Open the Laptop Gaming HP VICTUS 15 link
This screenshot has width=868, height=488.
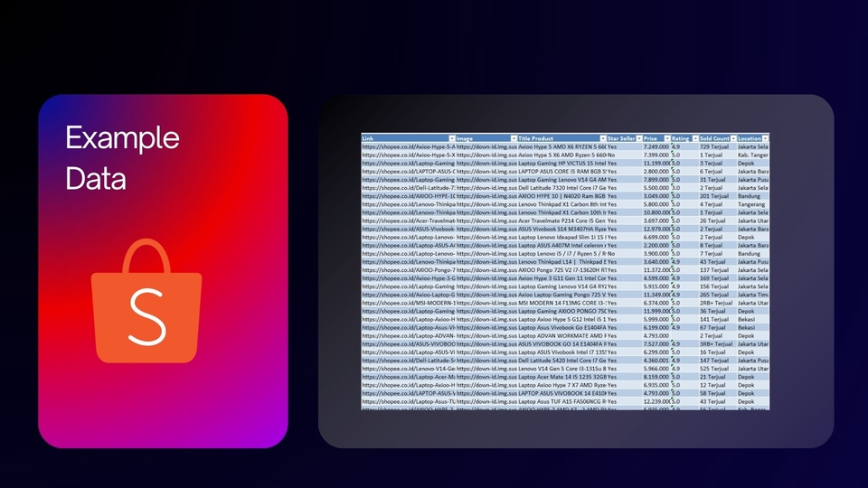[x=407, y=163]
